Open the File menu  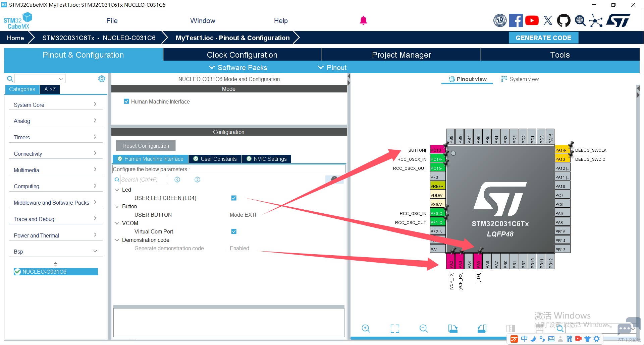112,21
